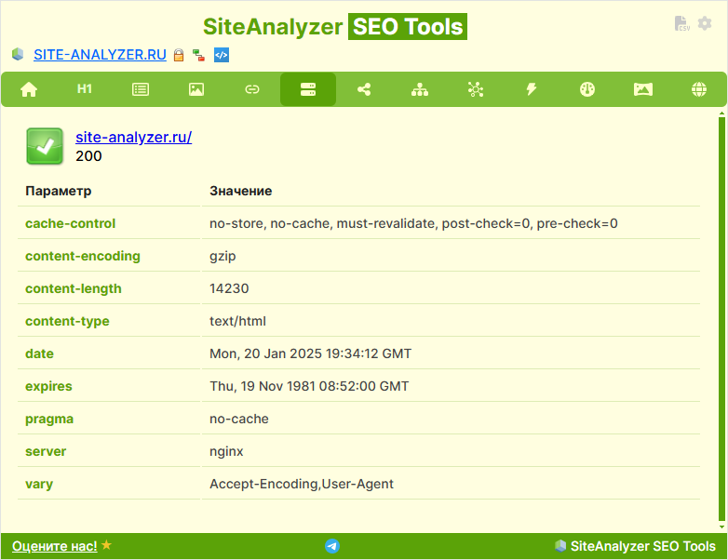Screen dimensions: 728x560
Task: Click the value '14230'
Action: tap(229, 288)
